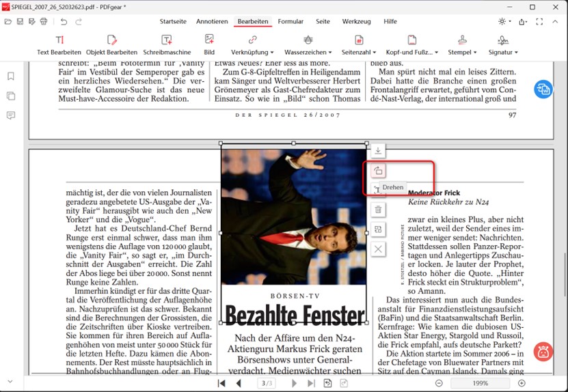Viewport: 568px width, 392px height.
Task: Open the Seitenzahl dropdown
Action: coord(359,45)
